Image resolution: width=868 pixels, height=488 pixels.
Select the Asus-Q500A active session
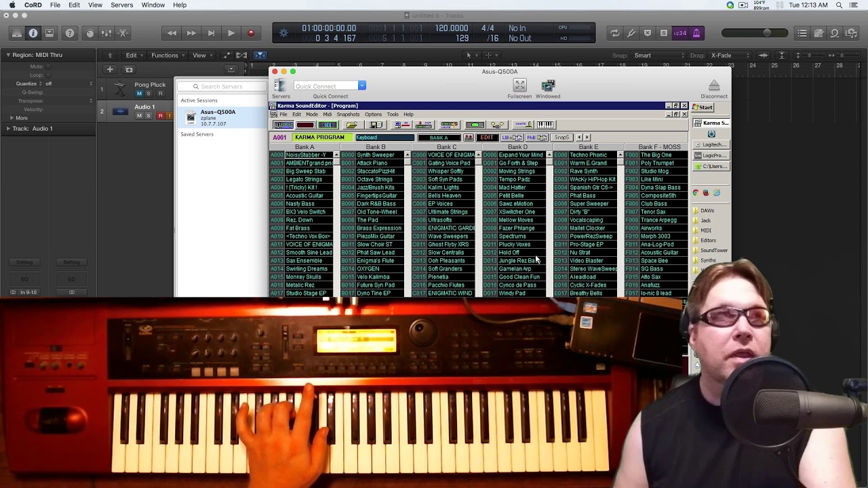tap(223, 118)
